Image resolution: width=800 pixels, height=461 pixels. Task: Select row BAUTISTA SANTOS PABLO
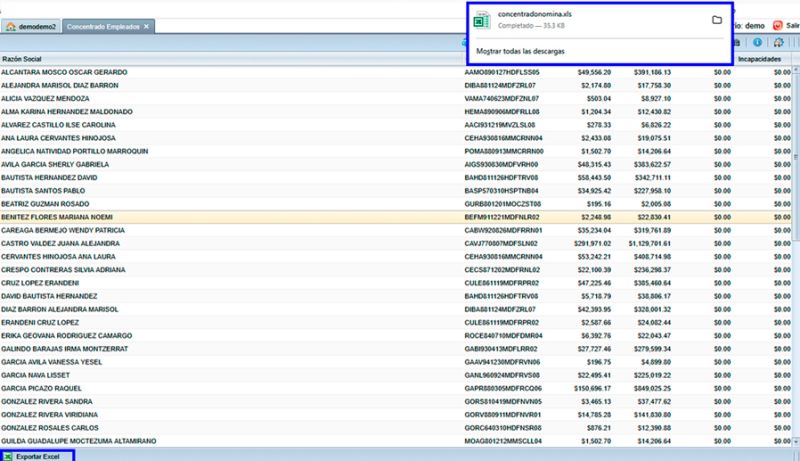[x=396, y=191]
